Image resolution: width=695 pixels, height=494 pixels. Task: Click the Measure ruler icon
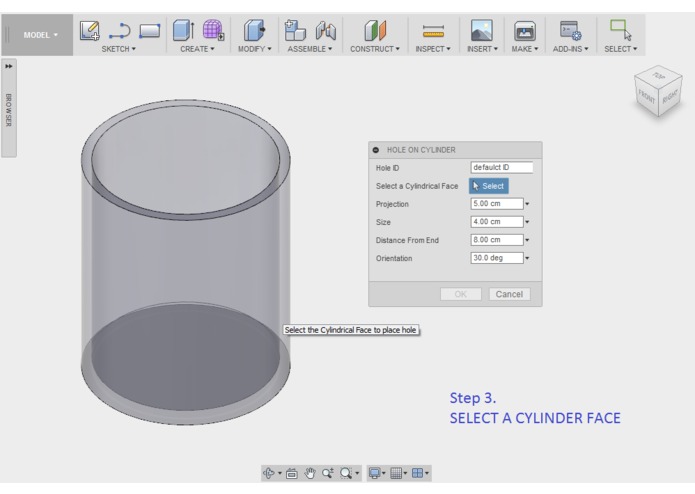click(x=433, y=31)
